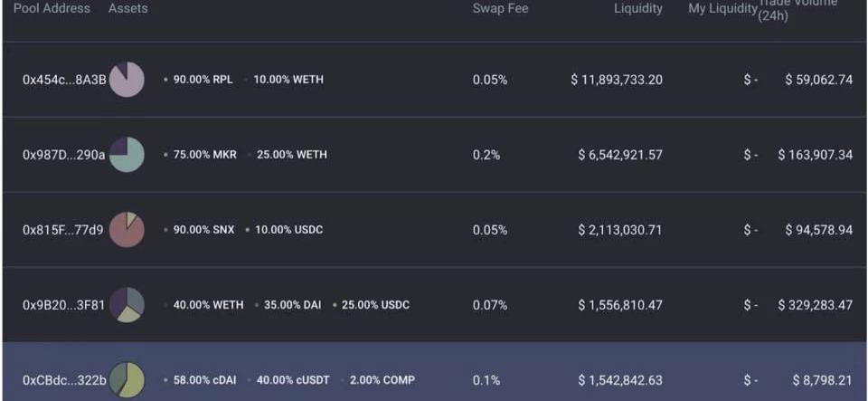Click the $329,283.47 trade volume value
The height and width of the screenshot is (401, 868).
[x=815, y=305]
